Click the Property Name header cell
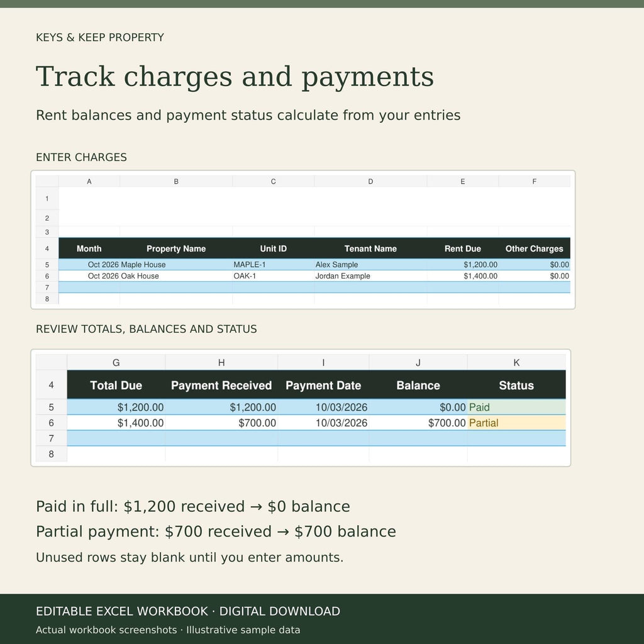The width and height of the screenshot is (644, 644). pos(176,248)
